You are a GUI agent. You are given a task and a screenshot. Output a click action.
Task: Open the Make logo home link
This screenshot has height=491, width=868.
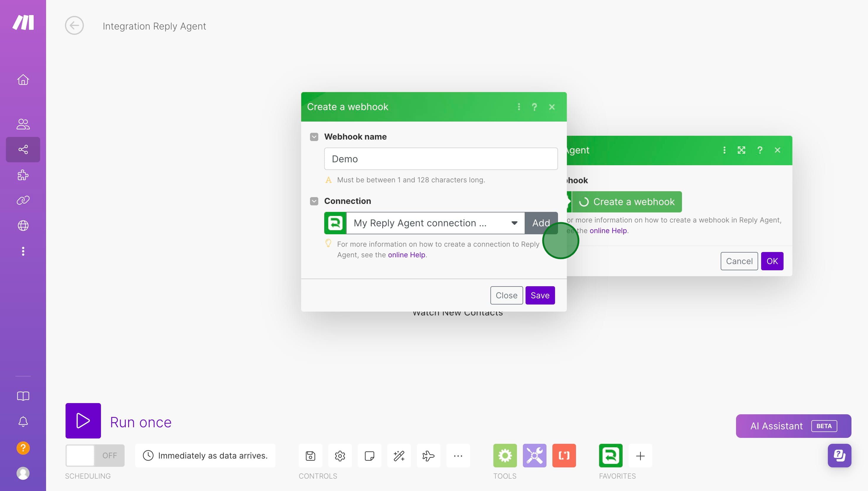23,22
